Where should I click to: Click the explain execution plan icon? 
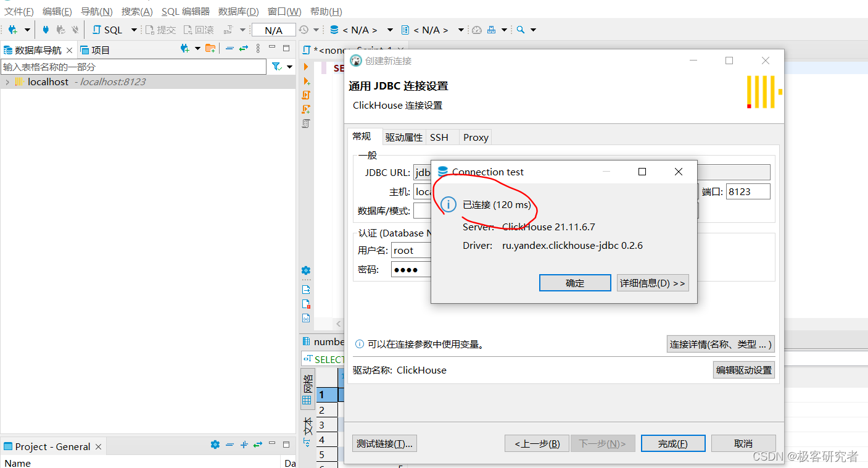pos(306,123)
